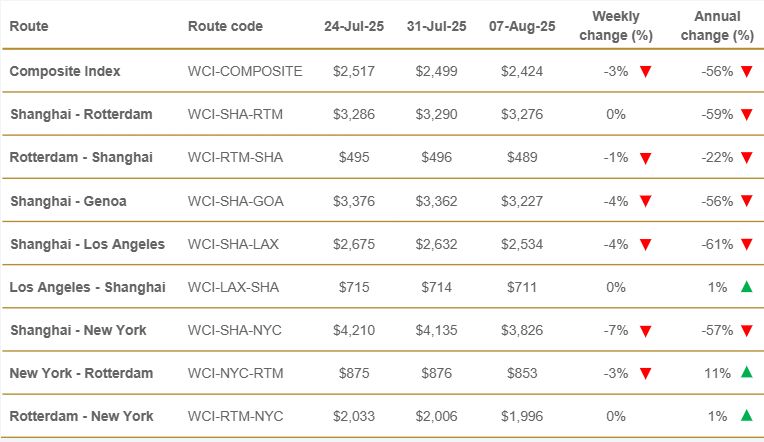Click the green arrow in Rotterdam - New York row
The image size is (764, 442).
(746, 416)
